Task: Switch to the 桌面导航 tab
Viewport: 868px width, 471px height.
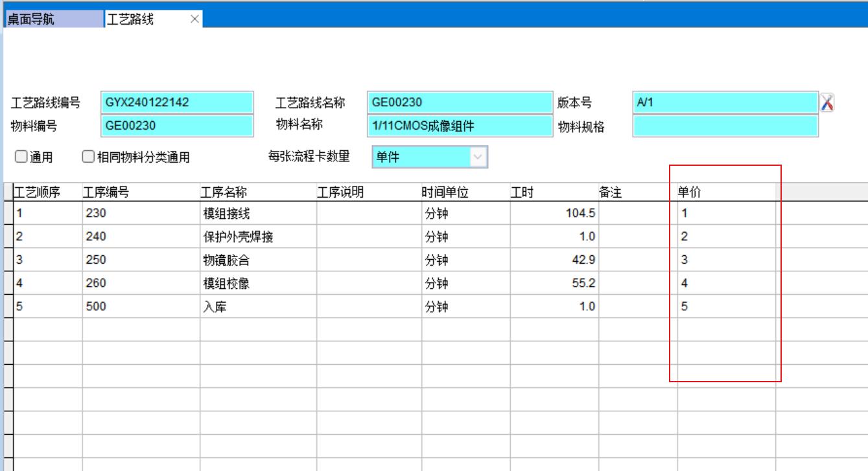Action: tap(52, 19)
